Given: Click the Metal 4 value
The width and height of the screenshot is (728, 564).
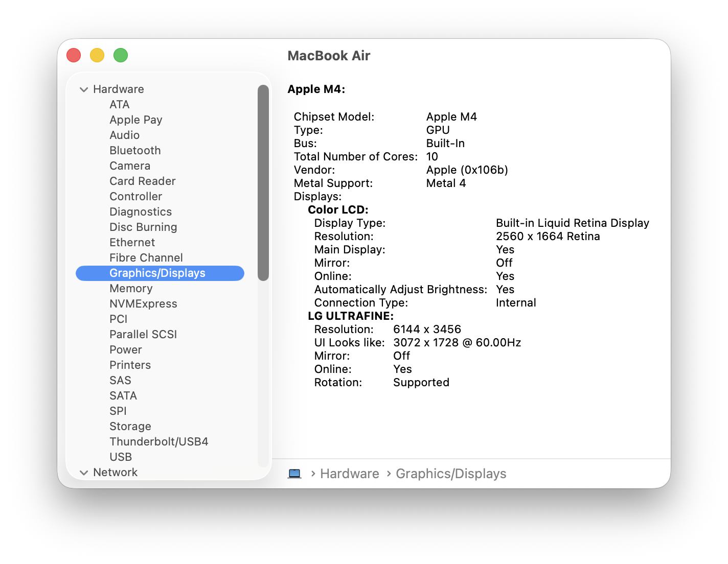Looking at the screenshot, I should click(446, 183).
